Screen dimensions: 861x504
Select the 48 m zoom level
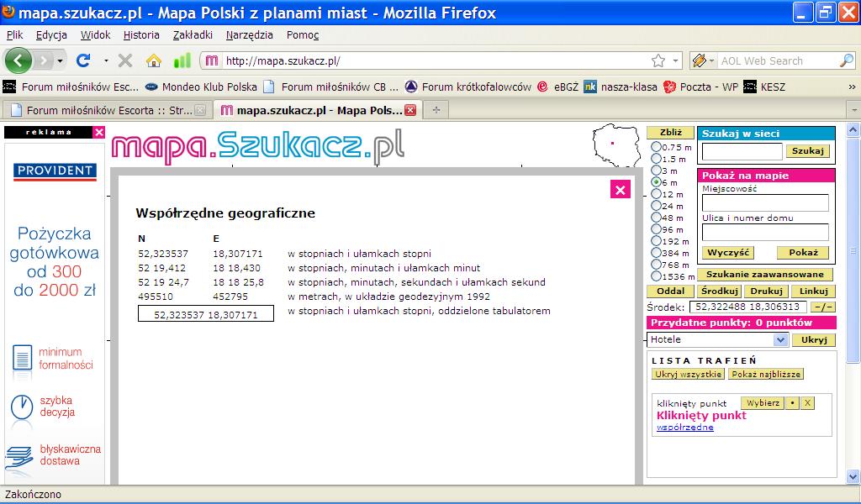click(657, 218)
